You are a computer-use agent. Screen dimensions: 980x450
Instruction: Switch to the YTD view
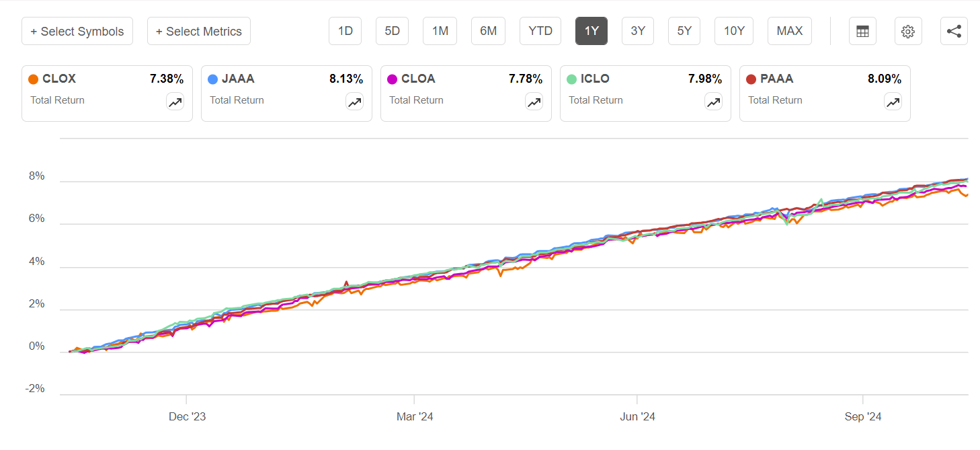(x=540, y=31)
